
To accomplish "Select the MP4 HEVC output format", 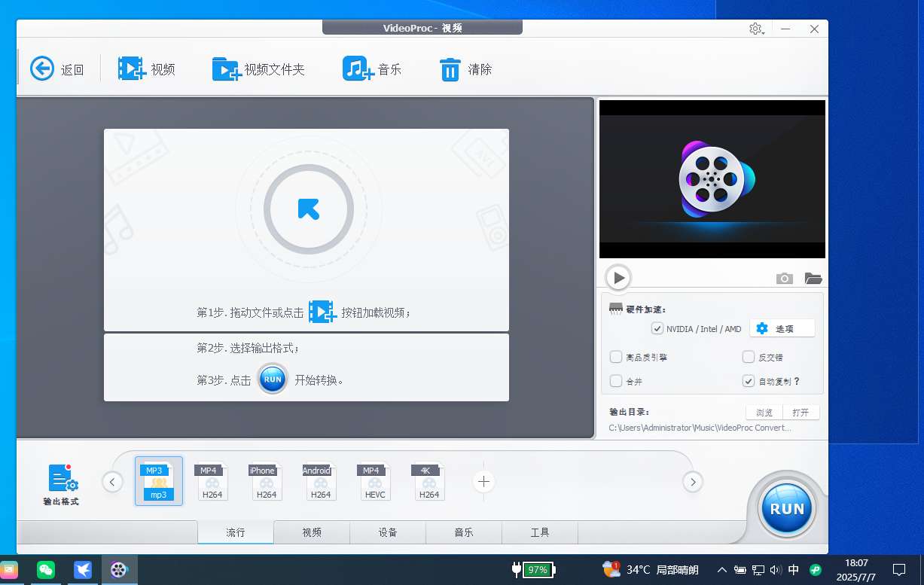I will (374, 482).
